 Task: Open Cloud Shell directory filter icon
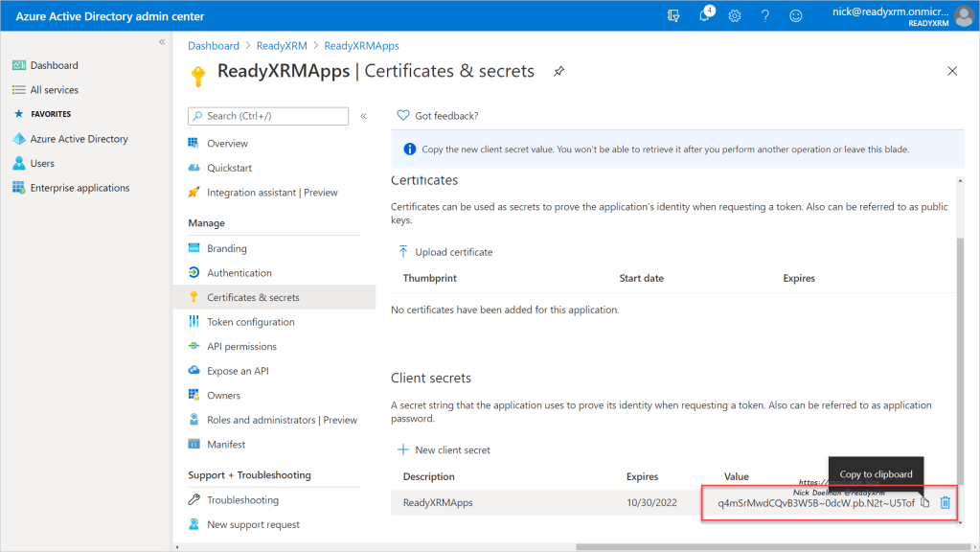(x=673, y=16)
